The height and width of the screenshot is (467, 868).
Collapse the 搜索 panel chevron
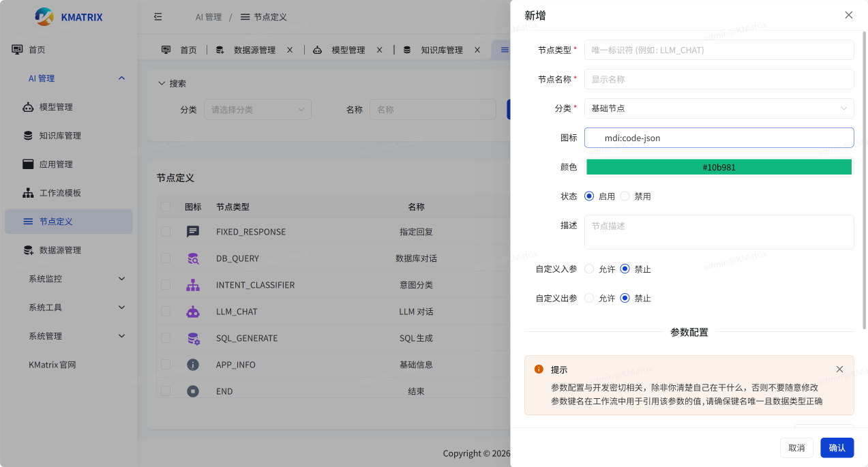click(x=162, y=83)
